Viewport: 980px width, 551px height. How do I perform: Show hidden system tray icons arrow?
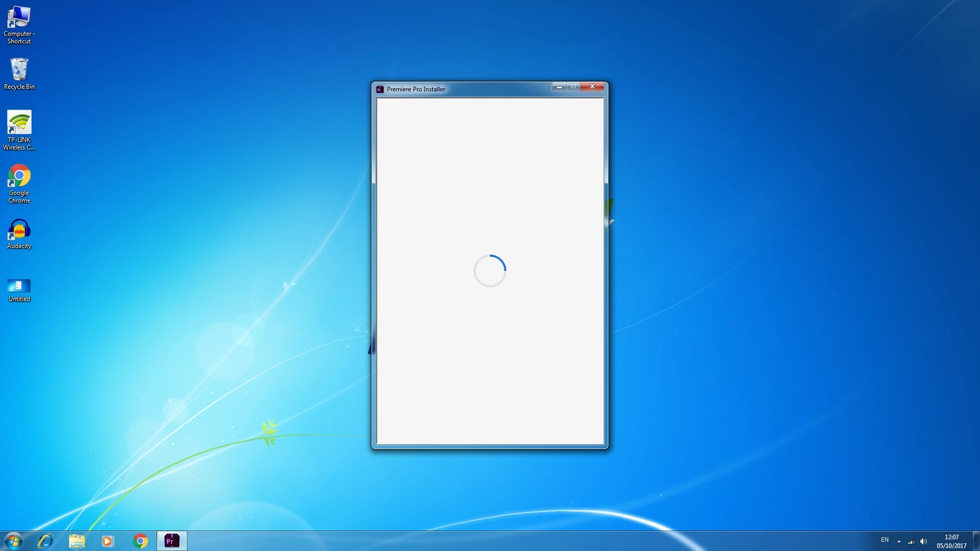[899, 541]
